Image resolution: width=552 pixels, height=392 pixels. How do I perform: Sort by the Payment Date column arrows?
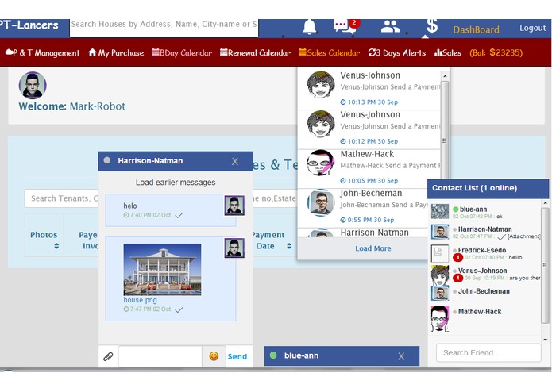pyautogui.click(x=289, y=246)
